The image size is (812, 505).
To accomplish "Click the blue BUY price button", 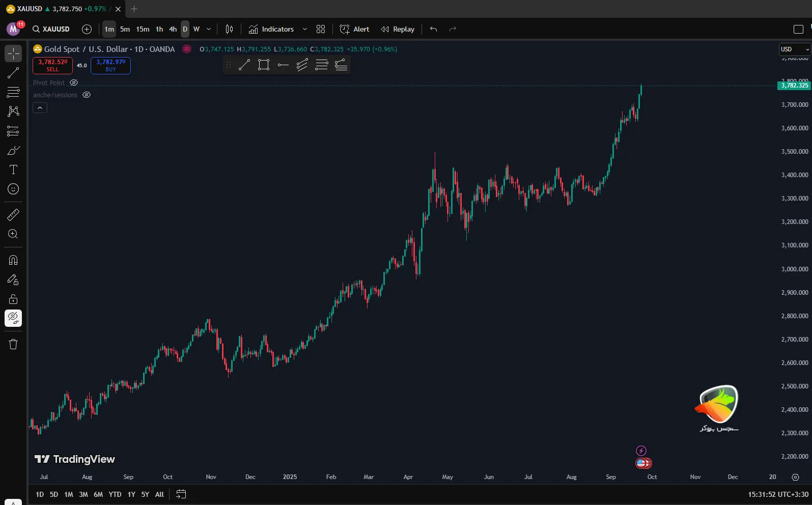I will [x=110, y=65].
